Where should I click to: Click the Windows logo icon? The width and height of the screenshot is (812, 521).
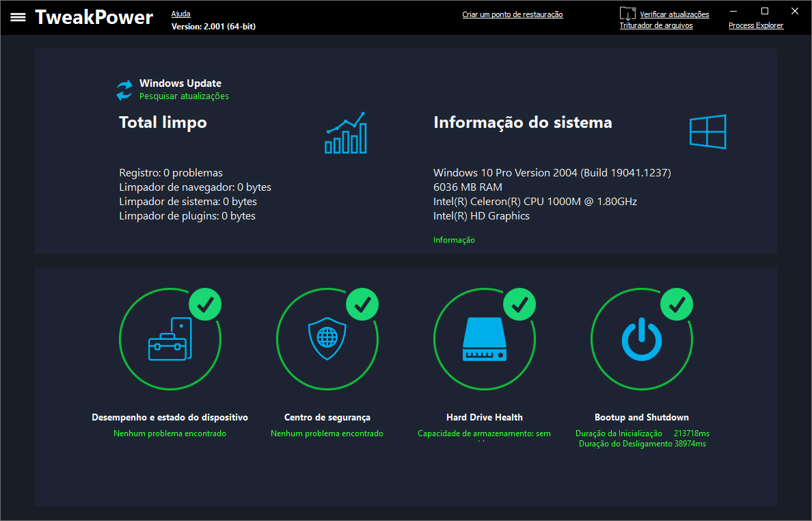[x=708, y=131]
